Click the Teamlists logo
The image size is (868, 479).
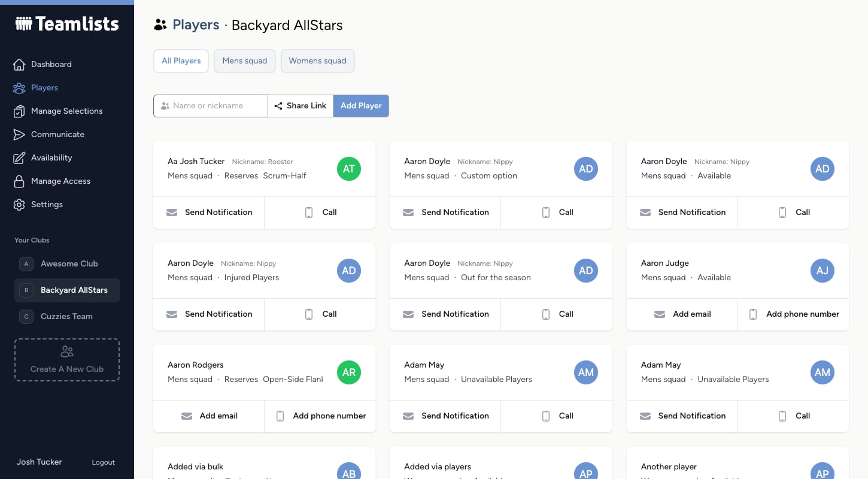pos(67,24)
